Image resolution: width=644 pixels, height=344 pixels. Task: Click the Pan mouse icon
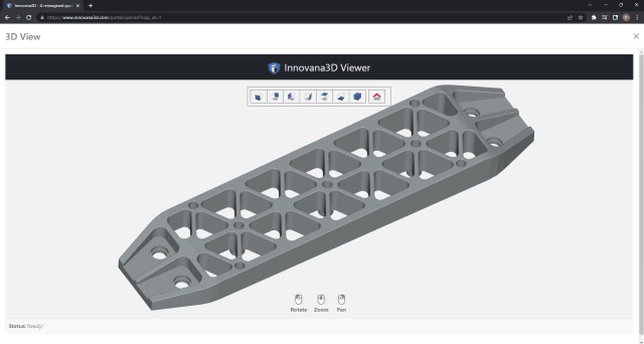tap(342, 300)
